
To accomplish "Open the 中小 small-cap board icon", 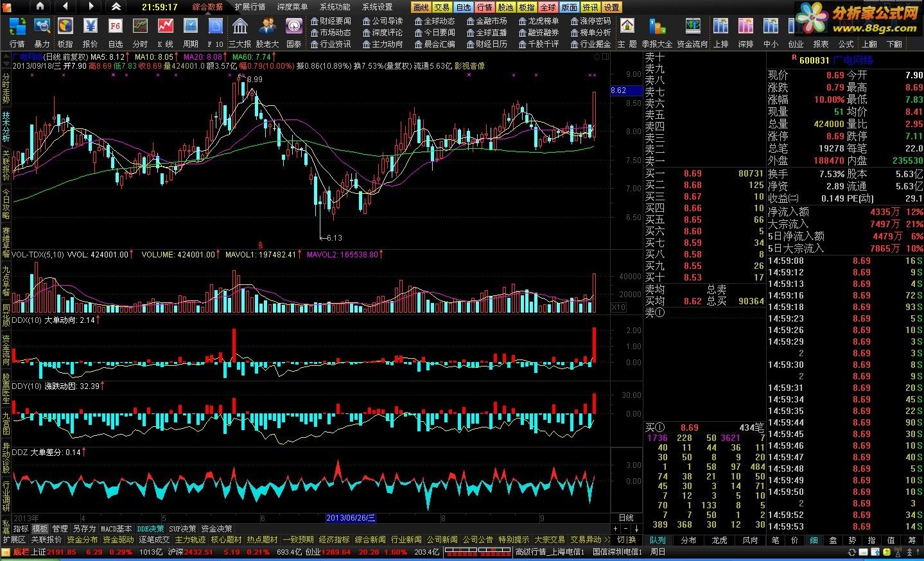I will (x=771, y=33).
